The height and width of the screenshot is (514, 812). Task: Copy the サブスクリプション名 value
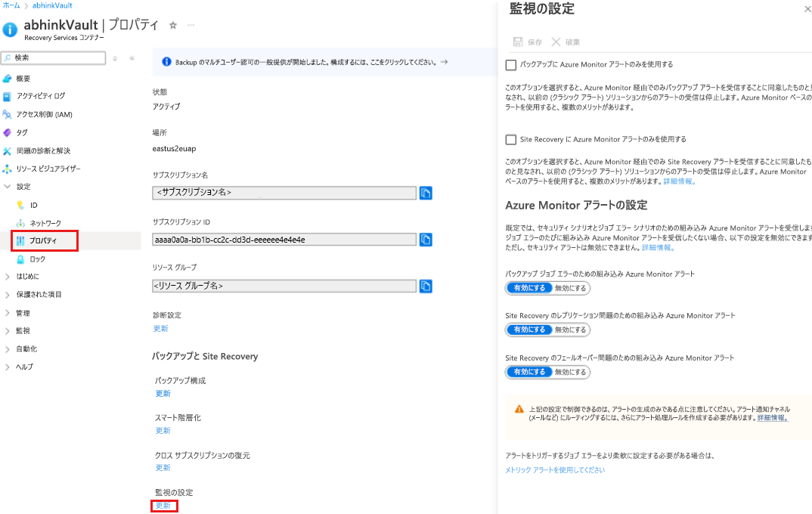(426, 193)
